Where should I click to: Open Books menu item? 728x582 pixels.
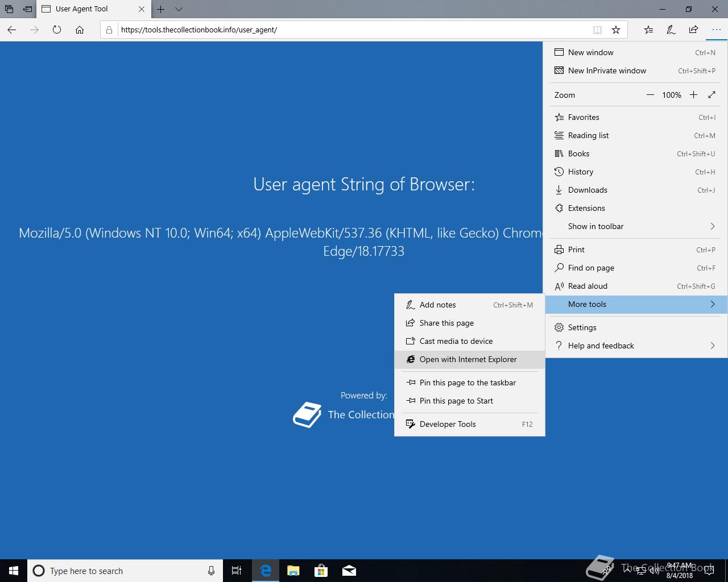[x=635, y=153]
